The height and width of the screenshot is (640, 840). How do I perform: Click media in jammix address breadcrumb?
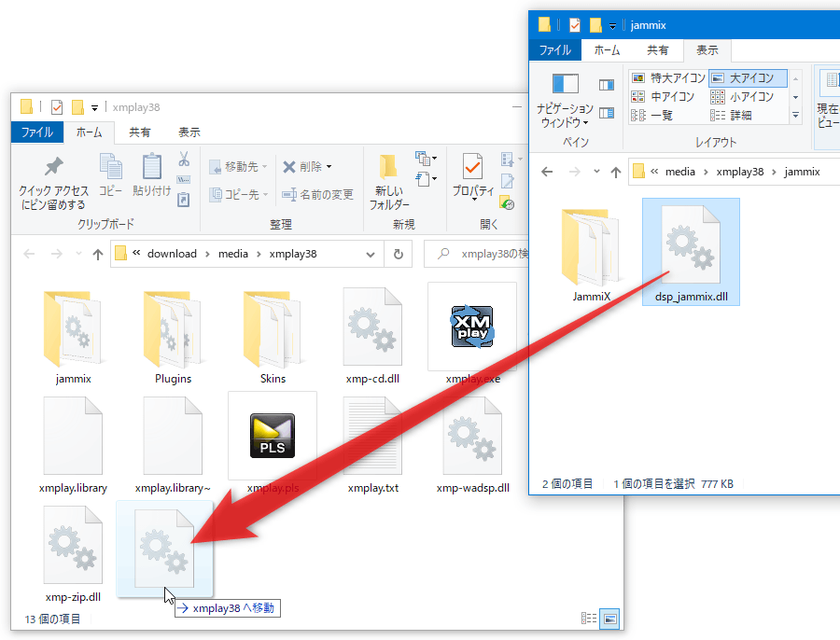pos(679,172)
